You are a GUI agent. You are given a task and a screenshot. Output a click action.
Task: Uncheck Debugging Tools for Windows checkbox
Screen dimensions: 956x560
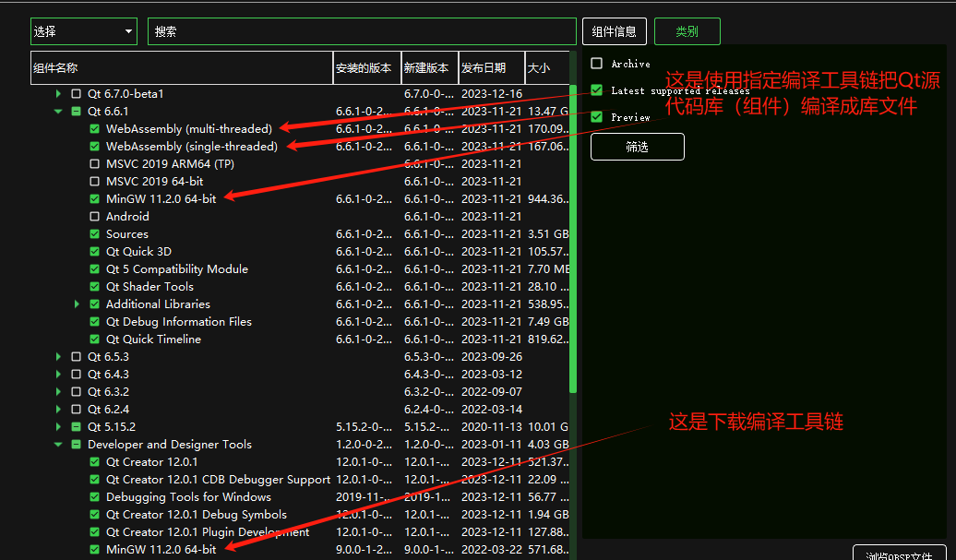point(94,497)
